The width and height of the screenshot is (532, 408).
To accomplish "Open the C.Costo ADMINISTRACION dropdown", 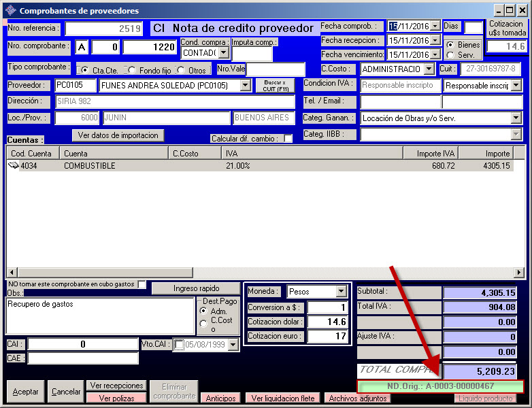I will pyautogui.click(x=428, y=69).
